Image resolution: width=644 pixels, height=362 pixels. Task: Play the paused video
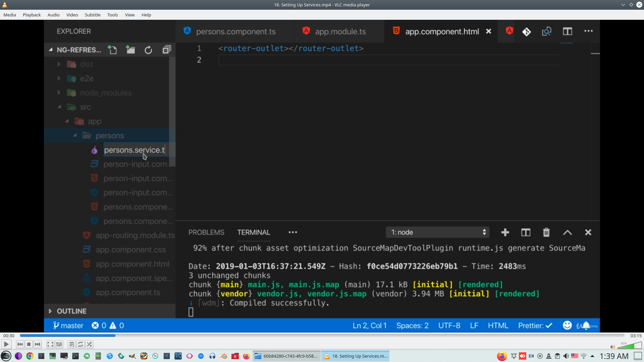point(6,344)
